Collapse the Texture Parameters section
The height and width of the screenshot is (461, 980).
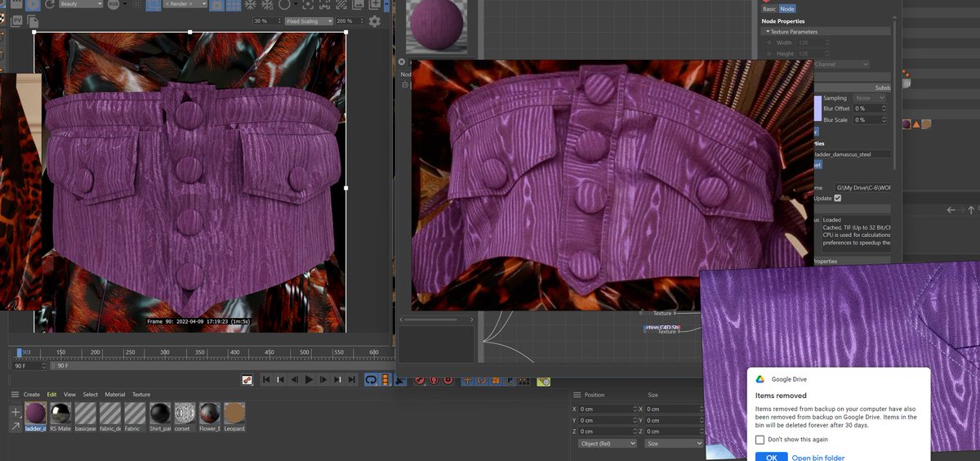[768, 31]
